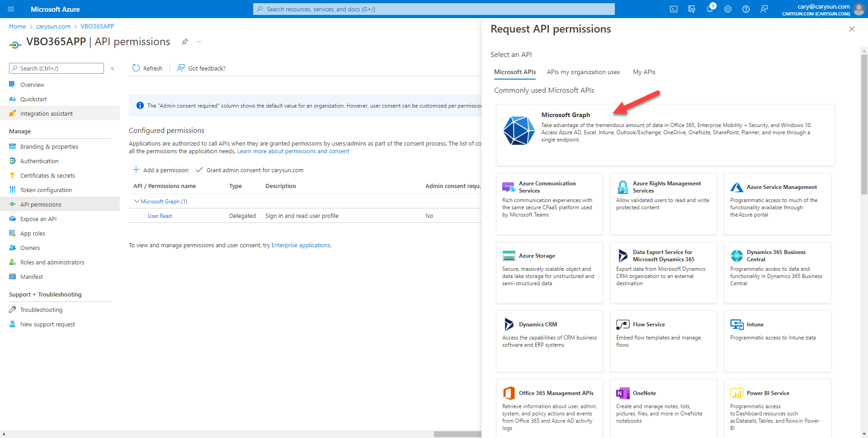The width and height of the screenshot is (868, 438).
Task: Click the left menu Search (Ctrl+/) box
Action: coord(57,68)
